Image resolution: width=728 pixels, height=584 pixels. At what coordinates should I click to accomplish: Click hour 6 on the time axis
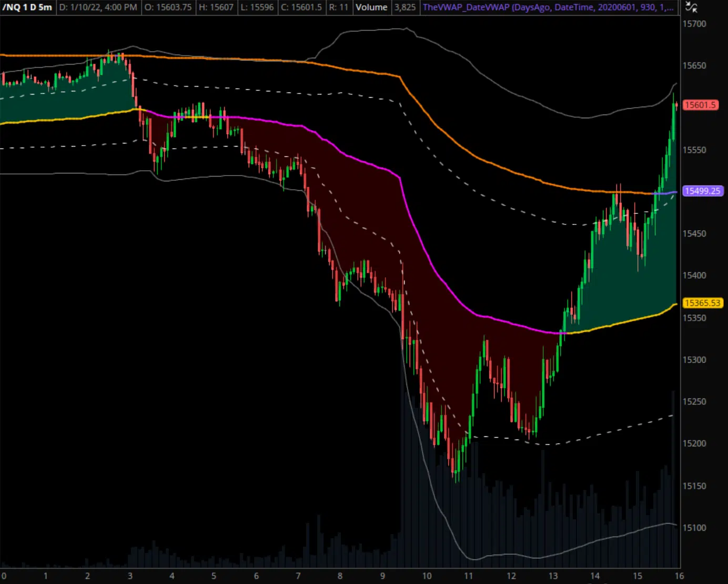(256, 576)
